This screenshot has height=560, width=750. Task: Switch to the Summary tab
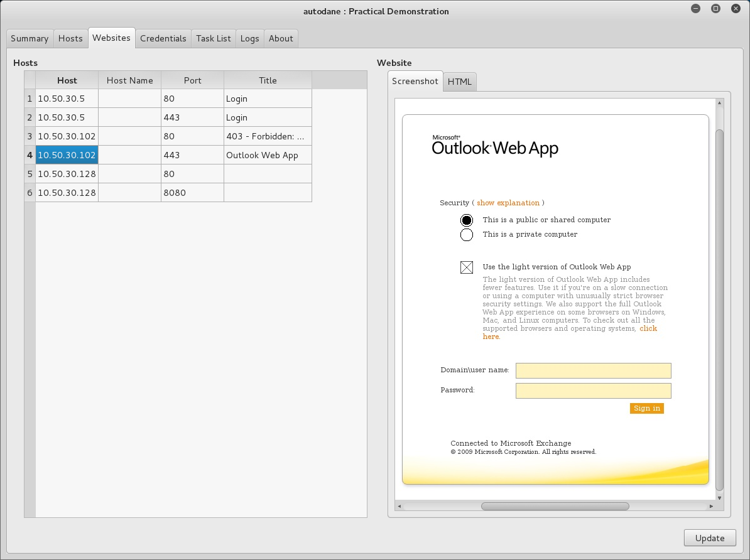[x=30, y=38]
